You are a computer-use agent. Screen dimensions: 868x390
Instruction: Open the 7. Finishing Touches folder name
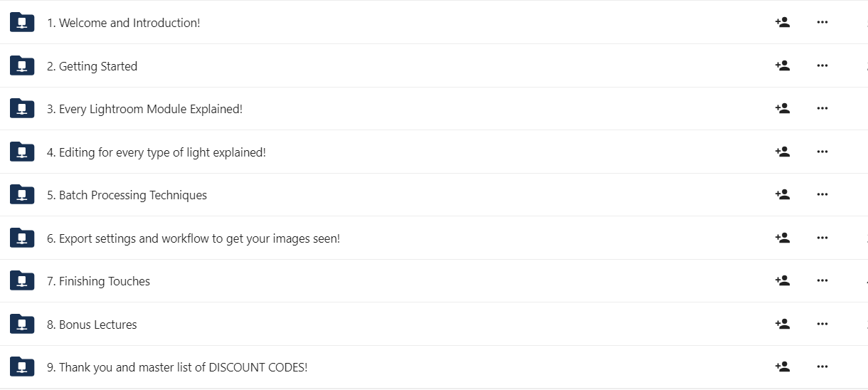coord(98,281)
